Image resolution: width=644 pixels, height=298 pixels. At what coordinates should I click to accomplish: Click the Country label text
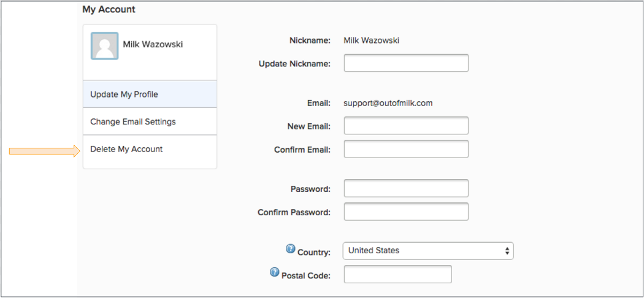pos(314,252)
